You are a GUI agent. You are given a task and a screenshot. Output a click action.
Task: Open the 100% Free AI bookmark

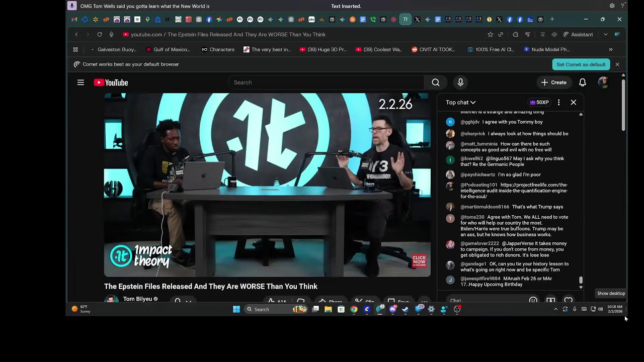tap(491, 49)
